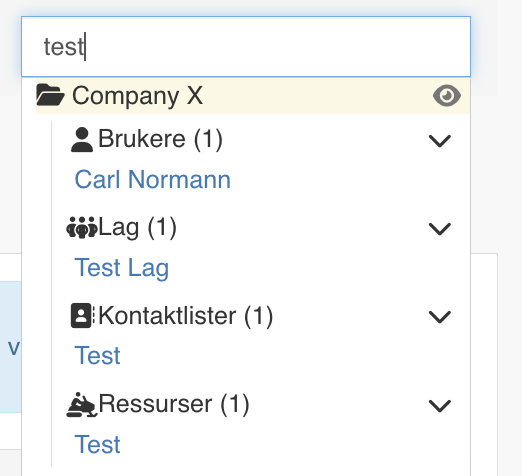Select the Brukere (1) group heading
Screen dimensions: 522x476
pos(160,139)
